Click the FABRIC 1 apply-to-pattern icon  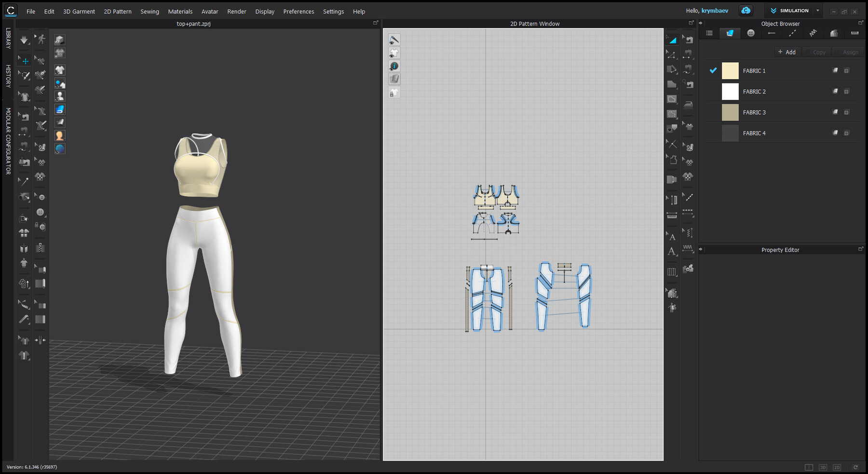[836, 70]
